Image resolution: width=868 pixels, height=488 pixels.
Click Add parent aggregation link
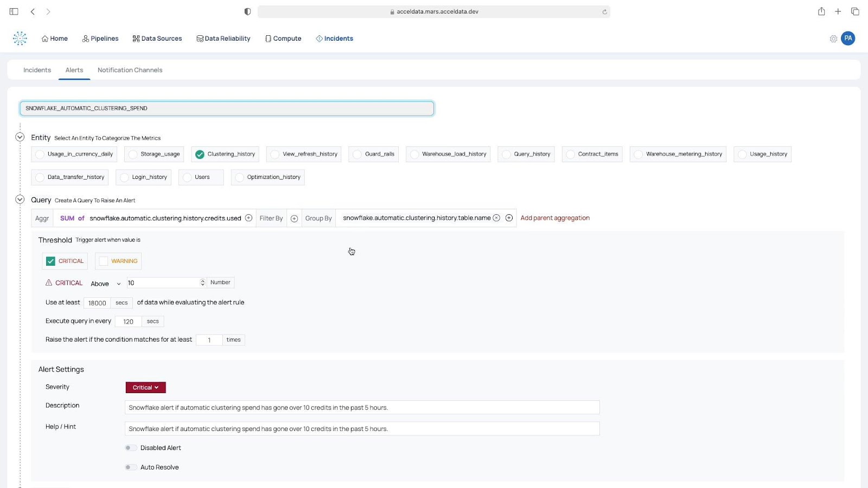point(555,218)
